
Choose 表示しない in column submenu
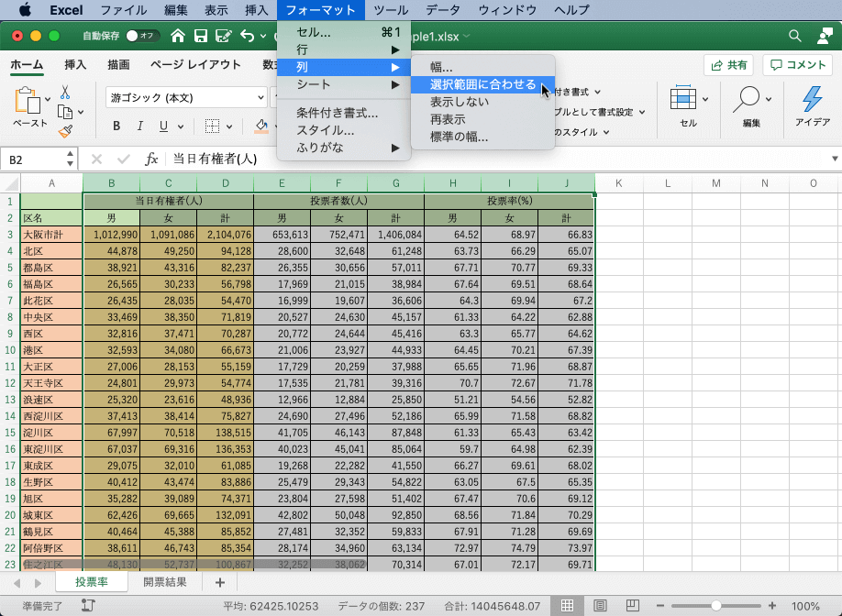tap(482, 102)
